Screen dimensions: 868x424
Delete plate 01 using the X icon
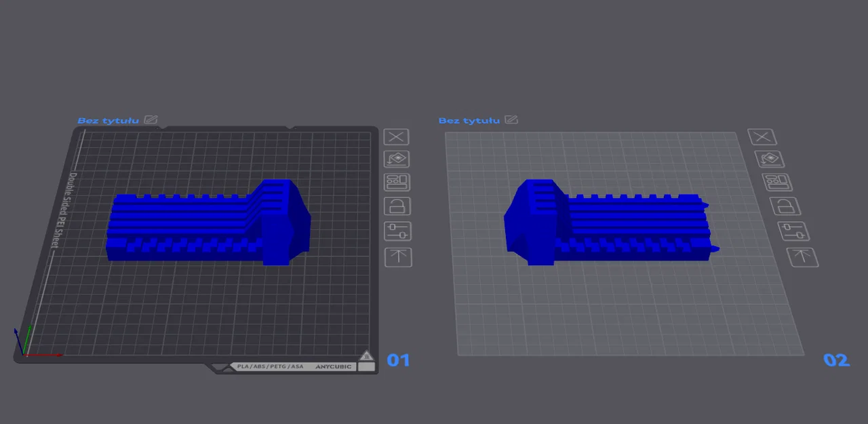pyautogui.click(x=396, y=137)
